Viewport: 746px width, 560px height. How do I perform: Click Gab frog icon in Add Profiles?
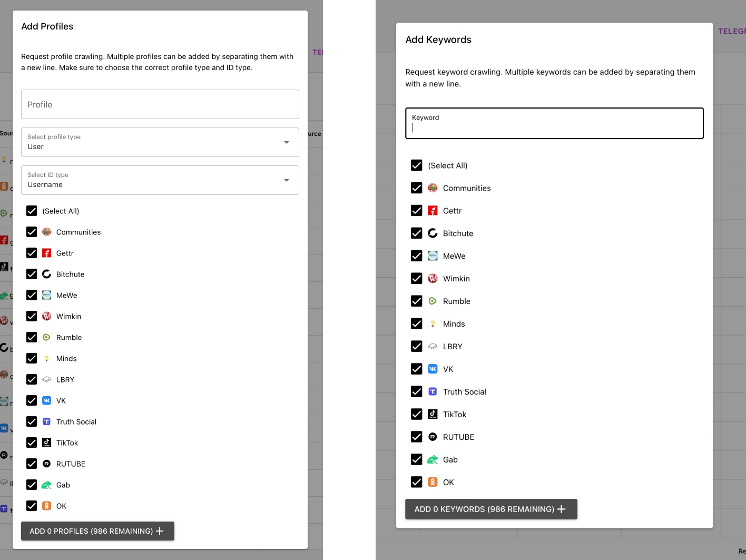tap(46, 485)
